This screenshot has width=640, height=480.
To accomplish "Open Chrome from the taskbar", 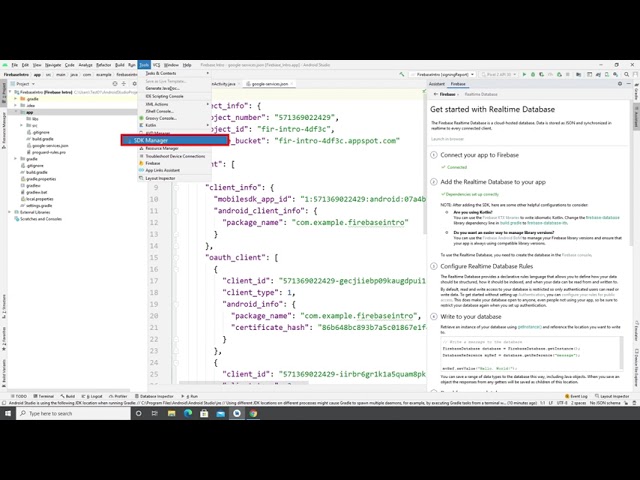I will pos(253,413).
